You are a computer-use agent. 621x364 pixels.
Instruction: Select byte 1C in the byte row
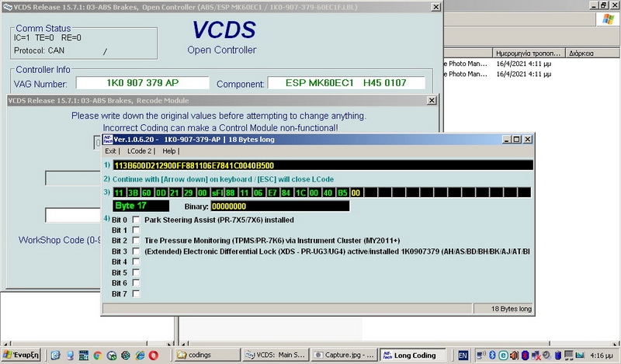300,193
